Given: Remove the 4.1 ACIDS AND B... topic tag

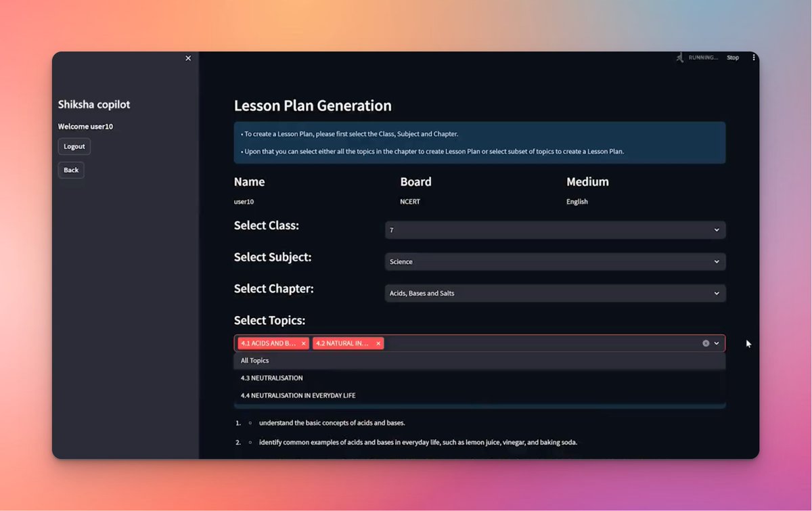Looking at the screenshot, I should (304, 343).
